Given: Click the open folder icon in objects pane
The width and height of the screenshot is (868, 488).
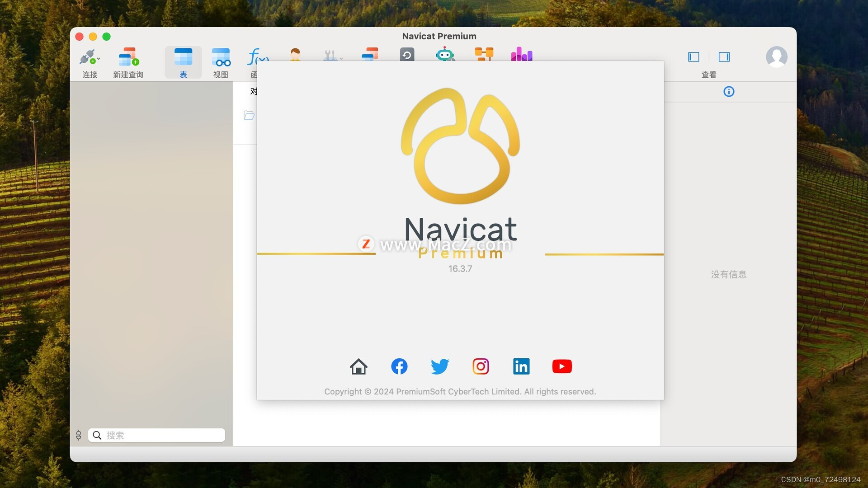Looking at the screenshot, I should (249, 116).
